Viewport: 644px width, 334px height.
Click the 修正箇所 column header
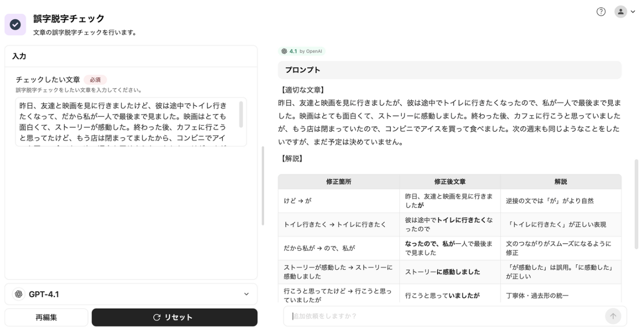point(339,182)
